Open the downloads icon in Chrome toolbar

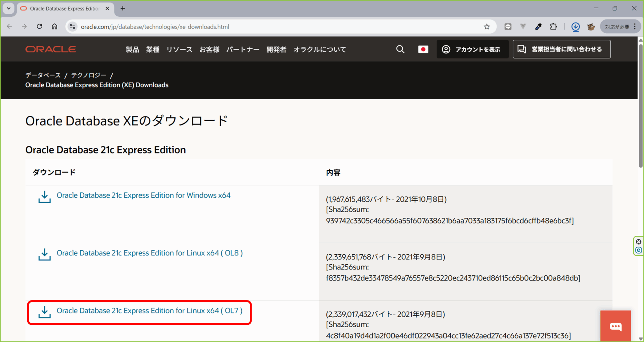(575, 27)
